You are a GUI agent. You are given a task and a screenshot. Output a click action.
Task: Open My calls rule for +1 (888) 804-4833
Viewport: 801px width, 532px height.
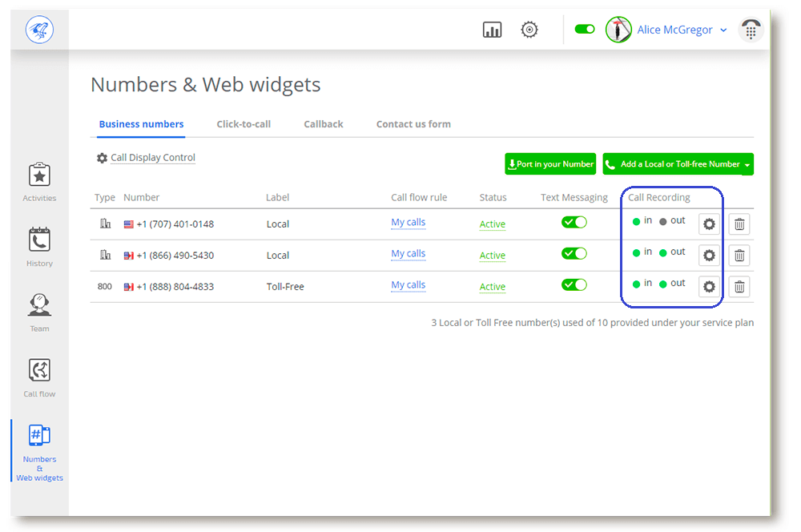pos(409,284)
